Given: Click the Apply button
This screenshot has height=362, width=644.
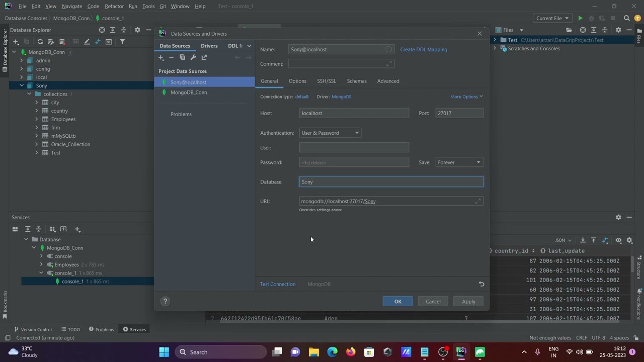Looking at the screenshot, I should [468, 301].
